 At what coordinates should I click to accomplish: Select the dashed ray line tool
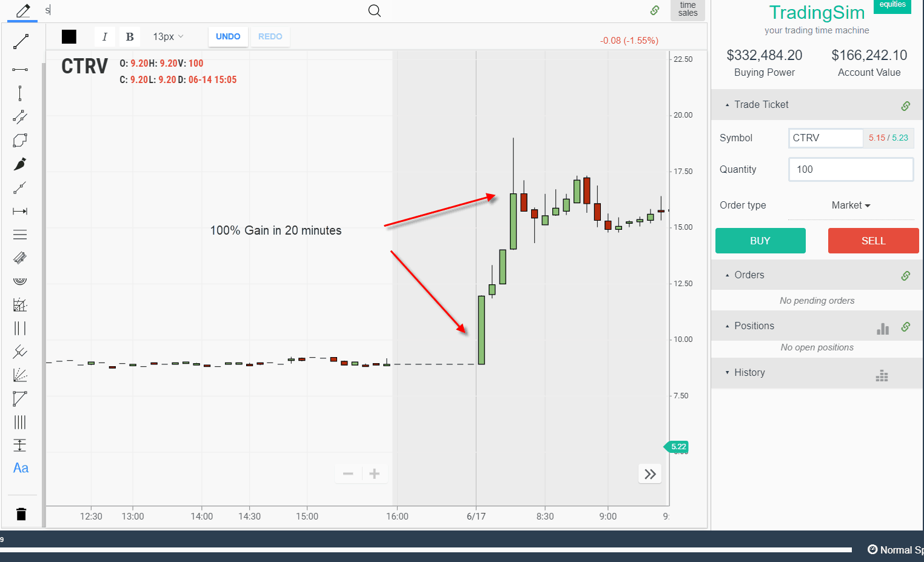pos(20,116)
